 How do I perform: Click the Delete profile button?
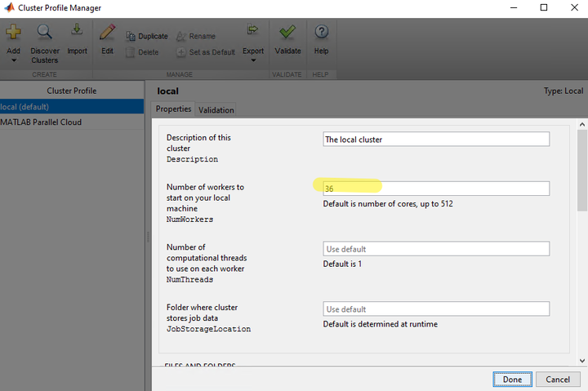pyautogui.click(x=142, y=52)
